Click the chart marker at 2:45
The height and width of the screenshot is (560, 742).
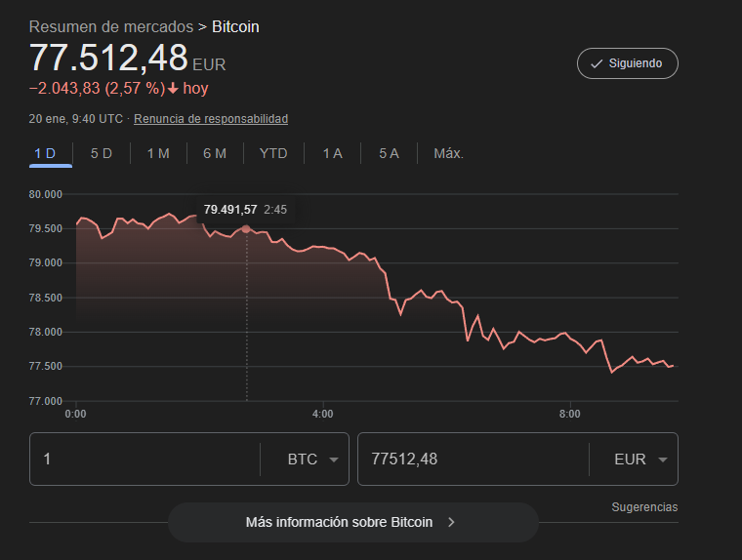[x=246, y=228]
